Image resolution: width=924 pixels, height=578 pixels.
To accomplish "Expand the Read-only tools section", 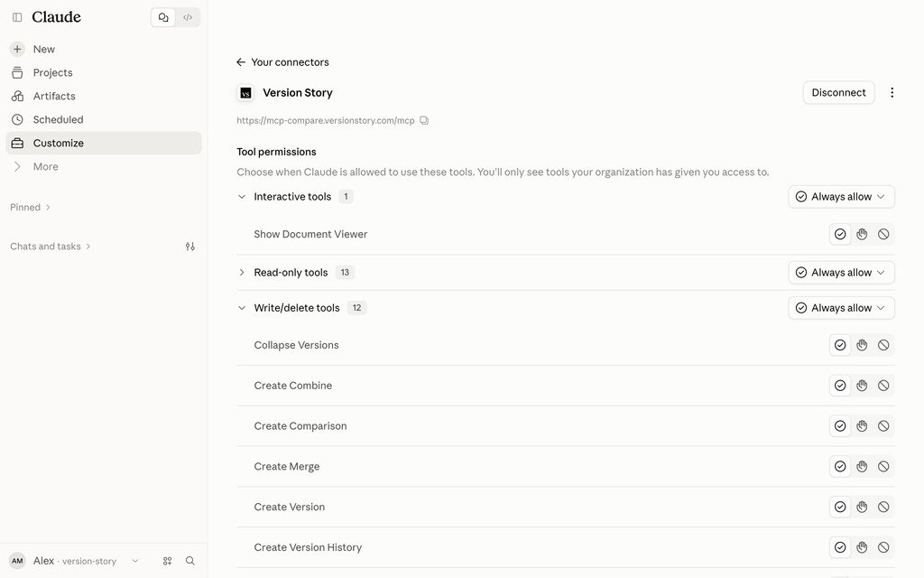I will tap(242, 273).
